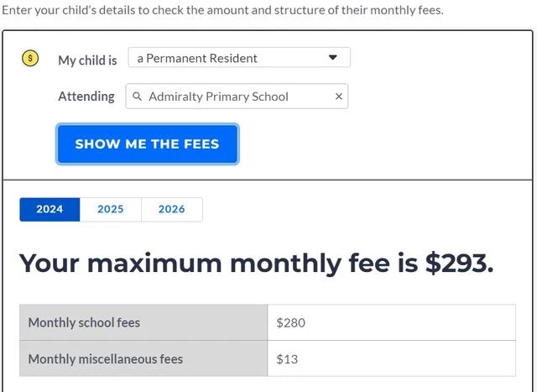Click the $293 amount in the heading

(459, 264)
